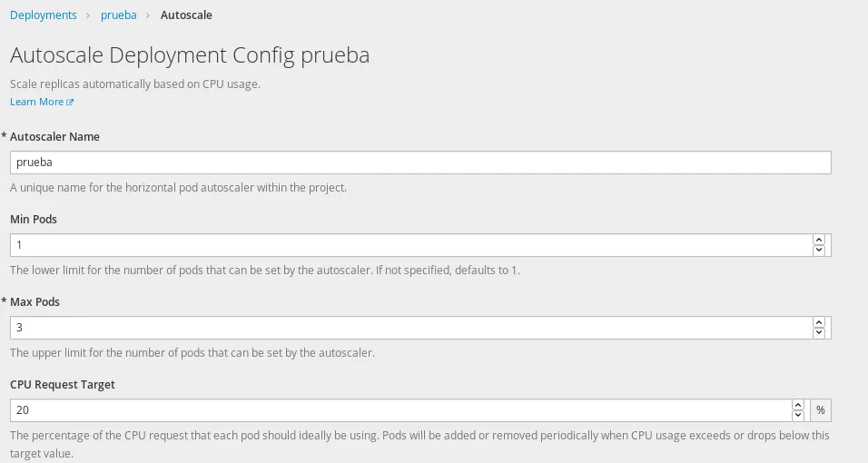The width and height of the screenshot is (868, 463).
Task: Click the Min Pods label
Action: pos(34,219)
